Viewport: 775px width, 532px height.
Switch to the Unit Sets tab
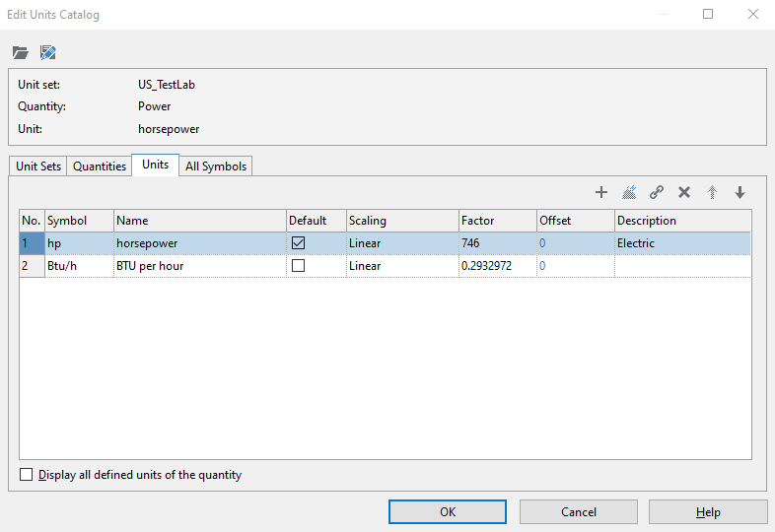point(38,166)
